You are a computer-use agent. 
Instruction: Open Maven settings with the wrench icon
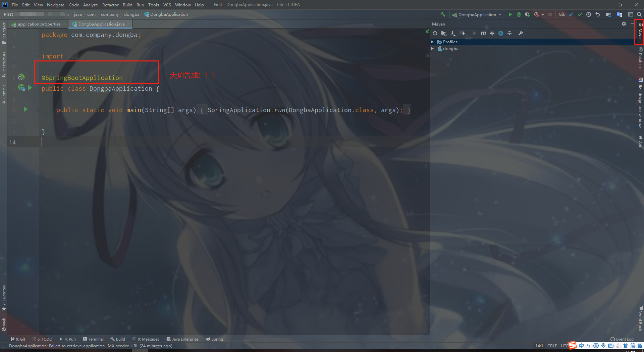[521, 33]
